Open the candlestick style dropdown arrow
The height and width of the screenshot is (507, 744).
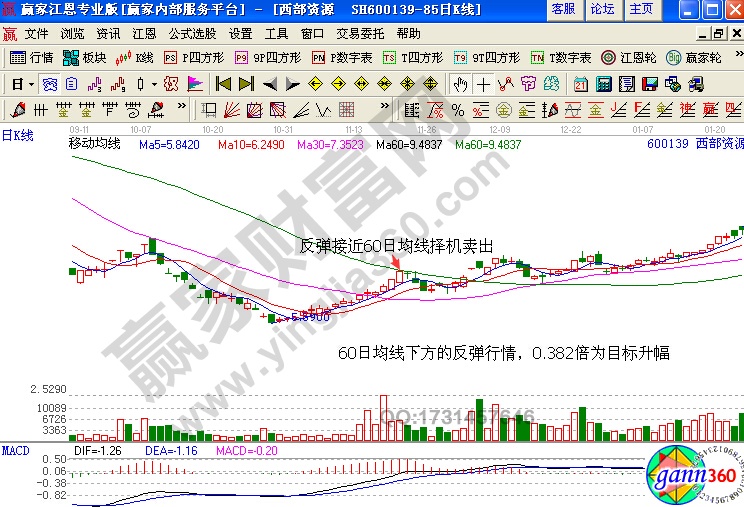coord(152,84)
